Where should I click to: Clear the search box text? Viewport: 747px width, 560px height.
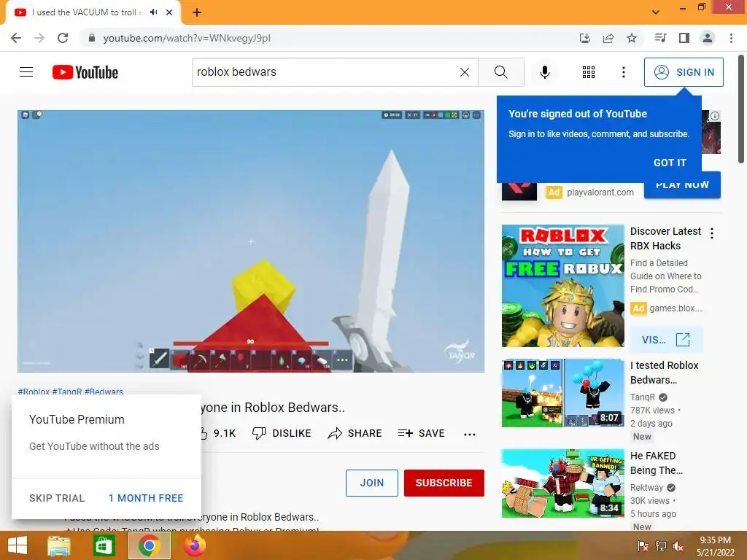[x=465, y=72]
